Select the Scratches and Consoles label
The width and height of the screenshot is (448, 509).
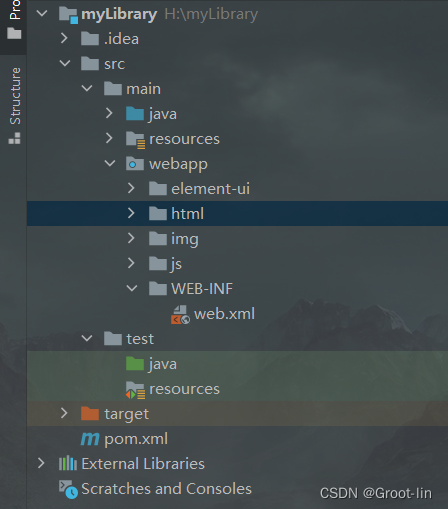click(x=166, y=489)
